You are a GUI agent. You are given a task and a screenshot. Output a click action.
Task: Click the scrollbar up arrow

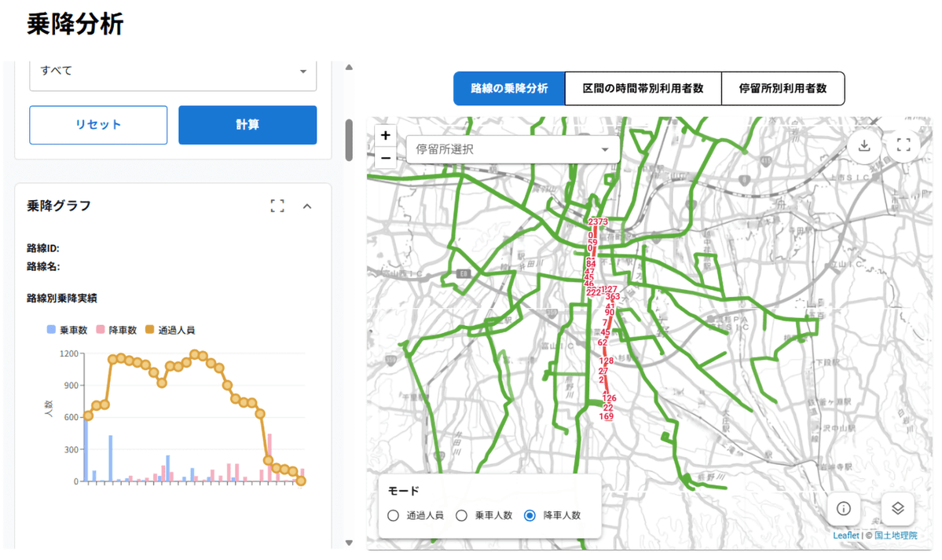[349, 68]
